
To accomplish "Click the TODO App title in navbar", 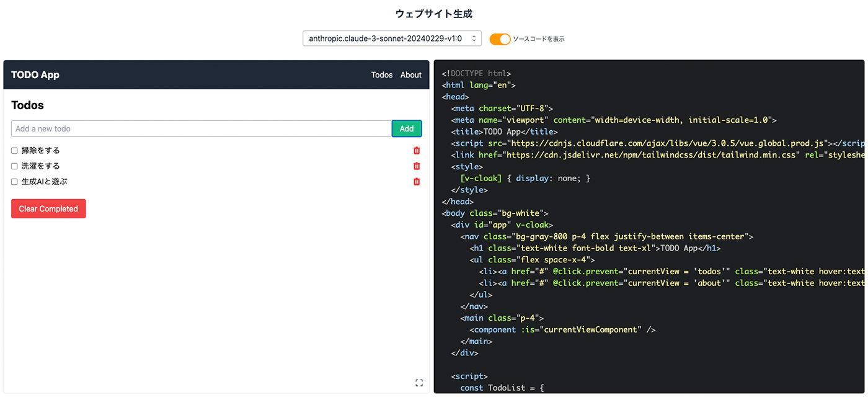I will tap(35, 75).
